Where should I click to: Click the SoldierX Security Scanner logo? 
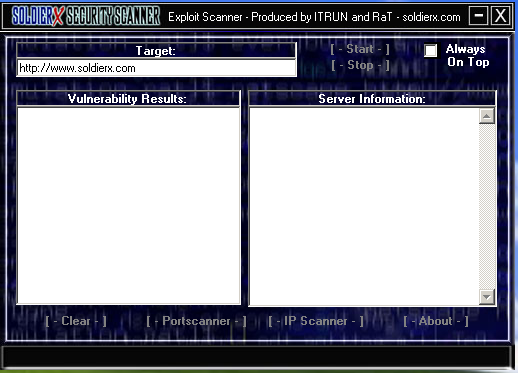click(x=86, y=16)
